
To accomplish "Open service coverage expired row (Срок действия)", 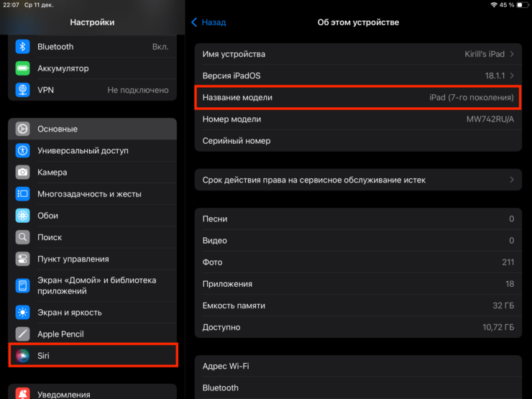I will pos(358,180).
